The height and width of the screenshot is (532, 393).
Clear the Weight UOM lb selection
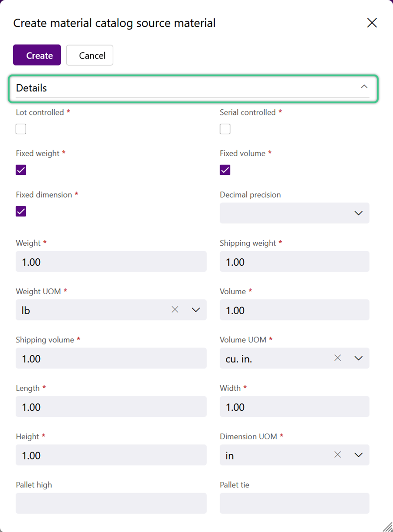pyautogui.click(x=175, y=309)
